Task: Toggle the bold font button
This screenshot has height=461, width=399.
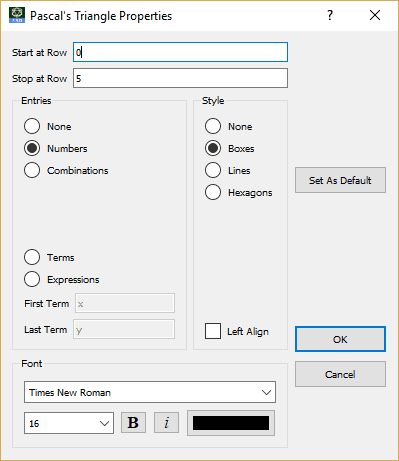Action: 133,423
